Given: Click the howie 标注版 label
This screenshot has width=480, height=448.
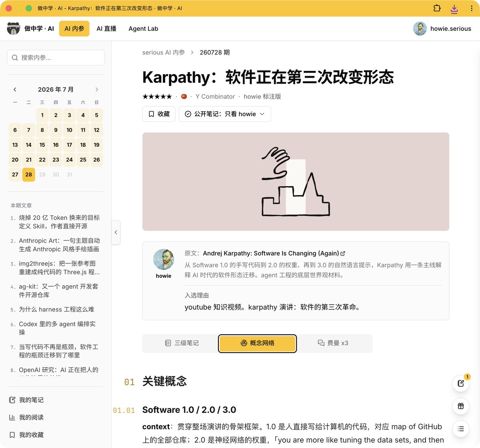Looking at the screenshot, I should [x=262, y=96].
